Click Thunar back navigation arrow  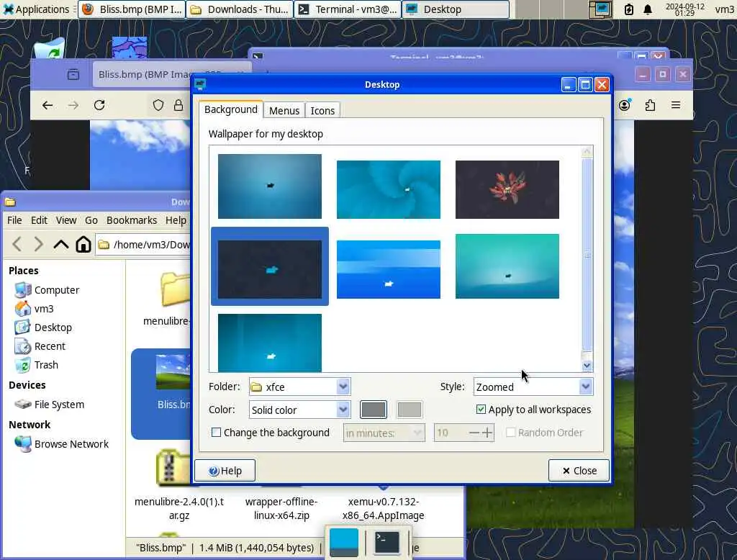17,244
